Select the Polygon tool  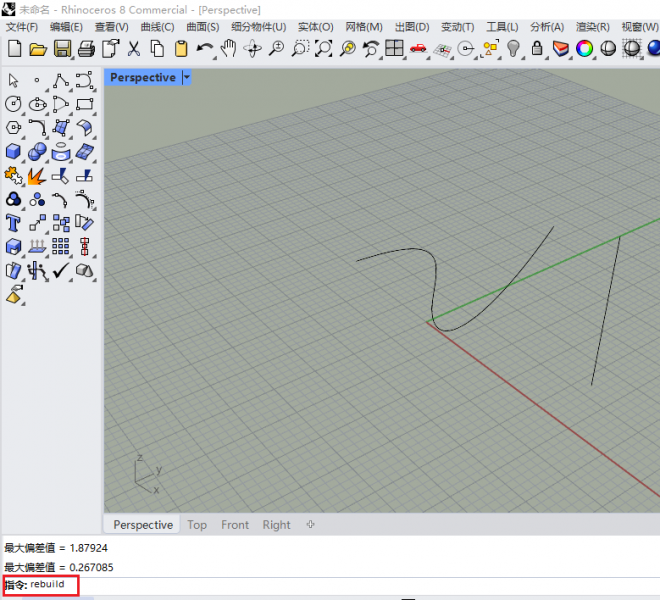[x=14, y=128]
